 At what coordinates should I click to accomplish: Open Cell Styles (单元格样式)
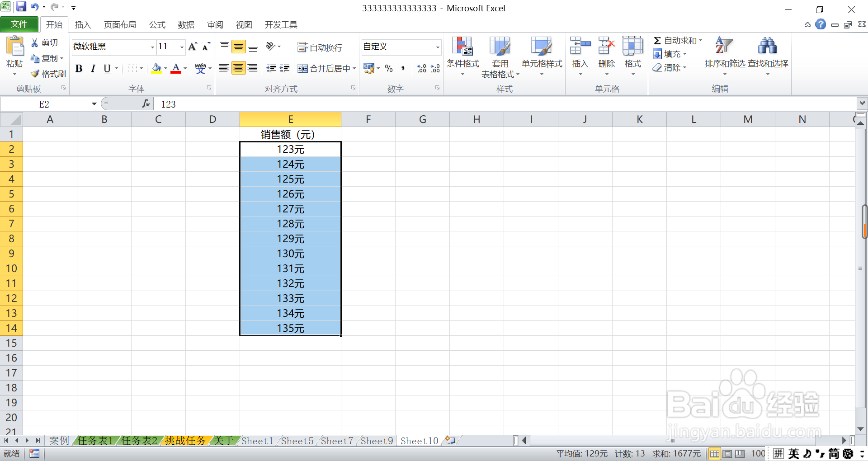click(542, 56)
